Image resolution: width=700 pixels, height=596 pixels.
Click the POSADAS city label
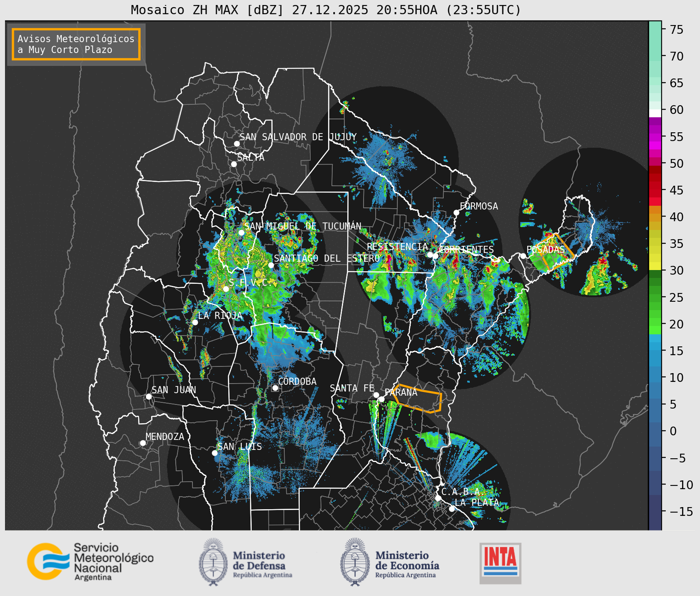pos(546,250)
